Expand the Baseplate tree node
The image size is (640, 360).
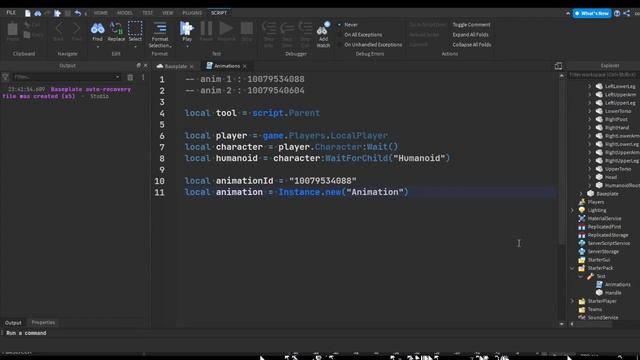[x=581, y=194]
